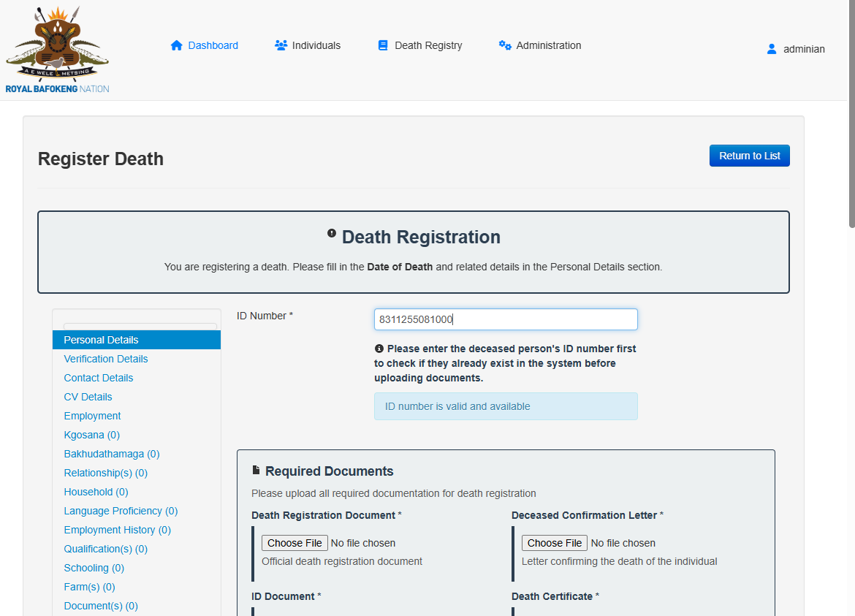The width and height of the screenshot is (855, 616).
Task: Click the Administration gears icon
Action: [x=505, y=45]
